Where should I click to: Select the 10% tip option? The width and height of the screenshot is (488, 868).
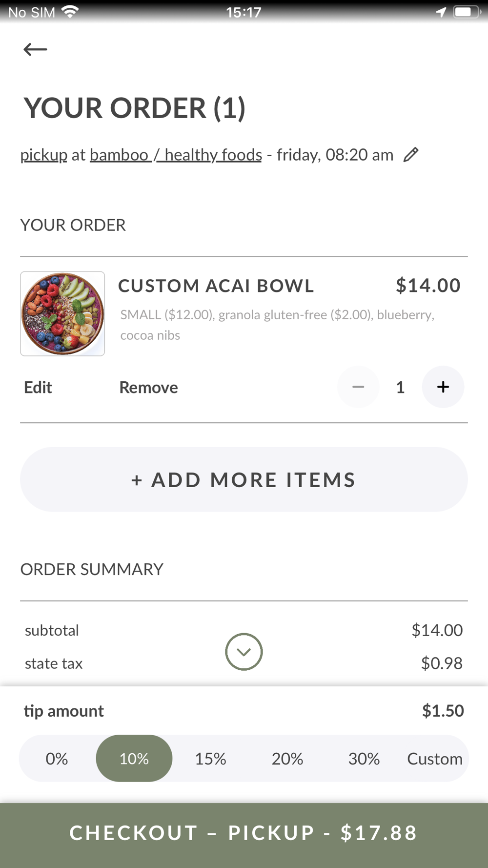click(x=134, y=759)
